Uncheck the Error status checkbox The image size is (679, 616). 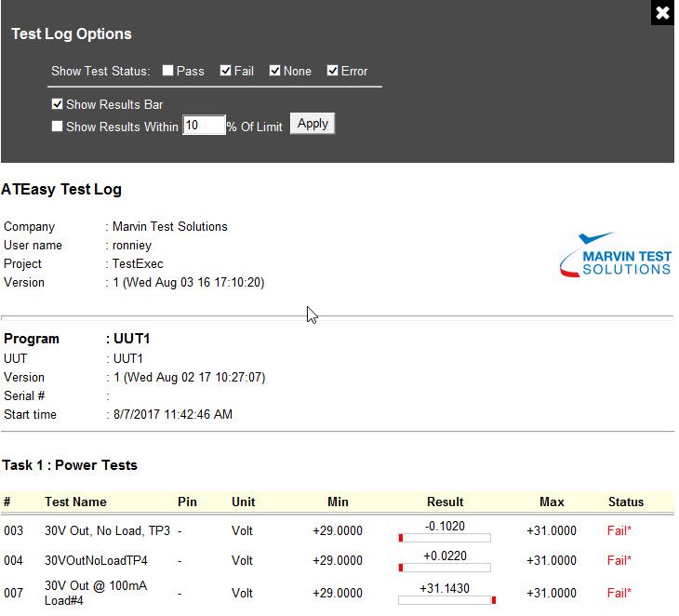point(332,70)
